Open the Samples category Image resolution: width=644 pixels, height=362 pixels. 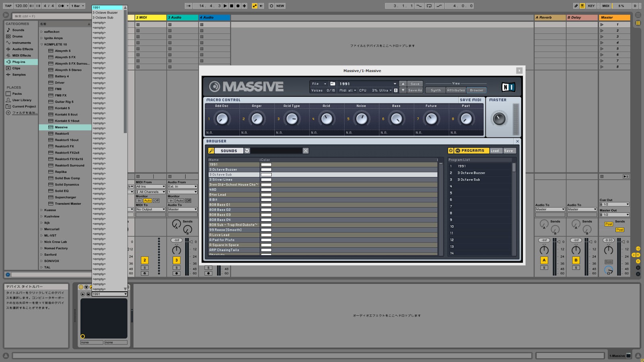[19, 75]
